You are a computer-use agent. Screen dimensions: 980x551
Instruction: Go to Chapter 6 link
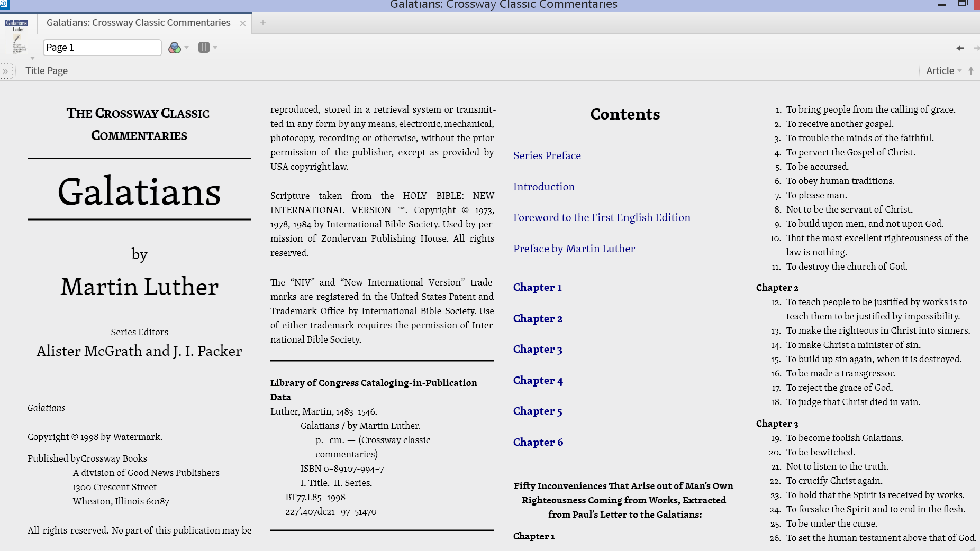pyautogui.click(x=538, y=442)
